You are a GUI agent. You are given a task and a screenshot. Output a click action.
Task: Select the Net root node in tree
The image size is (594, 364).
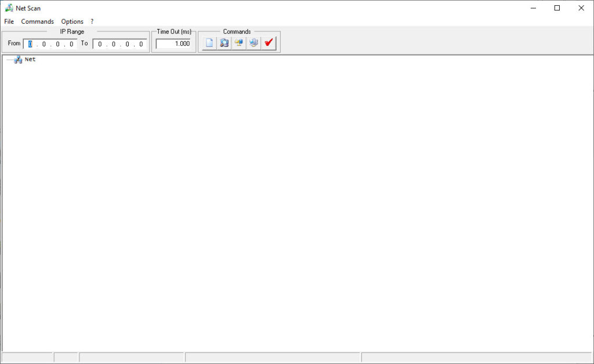(x=30, y=59)
